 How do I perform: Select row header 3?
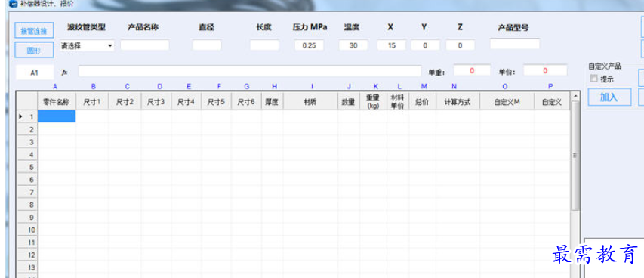pos(26,142)
